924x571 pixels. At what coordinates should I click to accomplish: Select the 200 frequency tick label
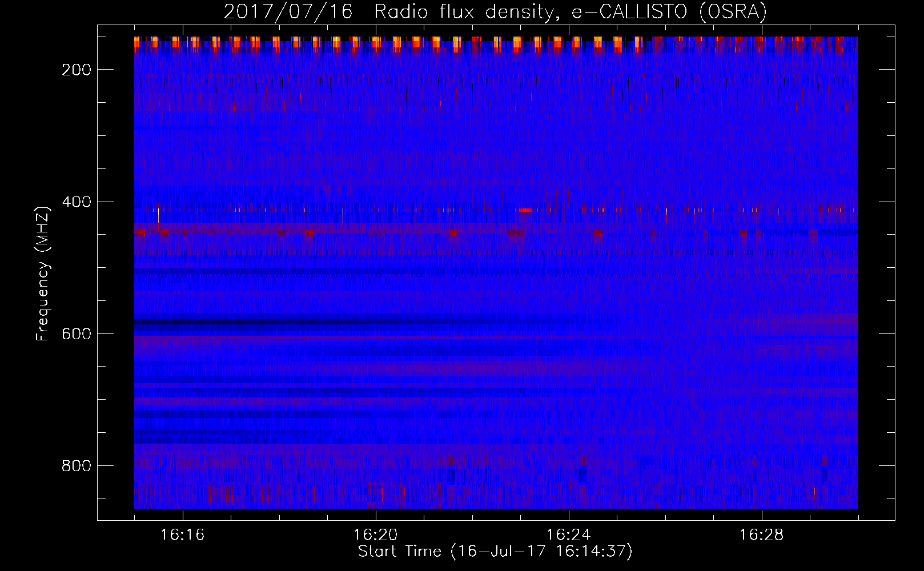click(x=77, y=70)
